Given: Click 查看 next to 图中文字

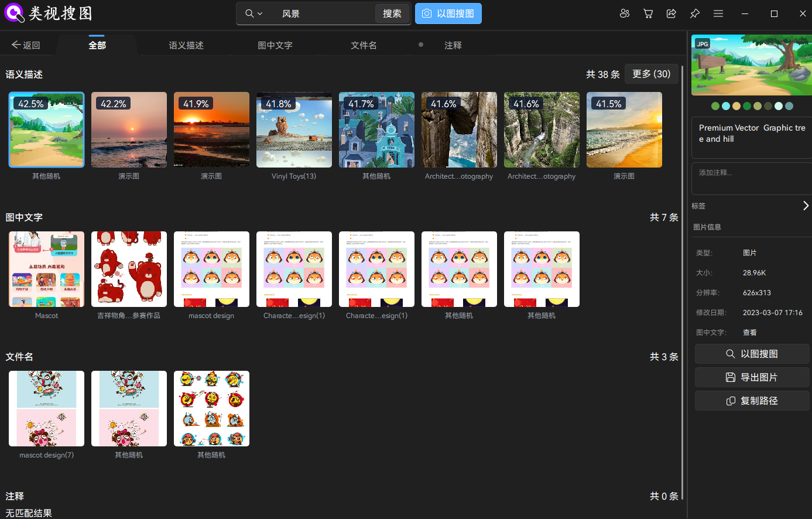Looking at the screenshot, I should click(750, 332).
